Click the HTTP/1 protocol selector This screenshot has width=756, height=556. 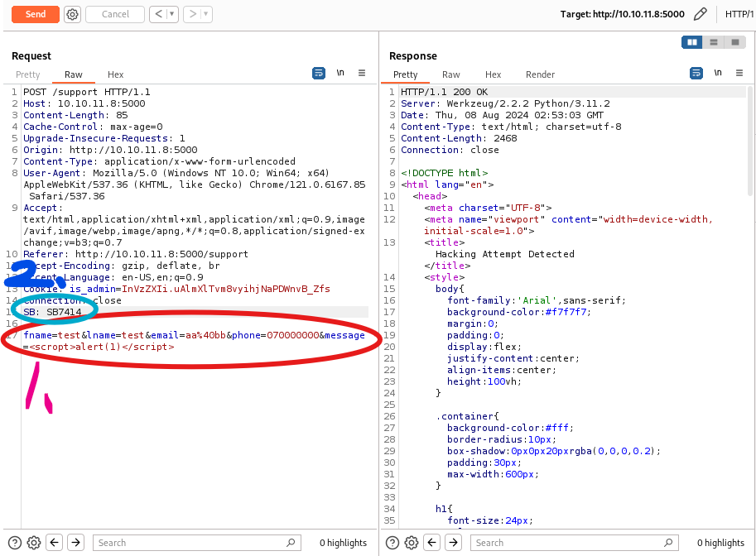pyautogui.click(x=739, y=14)
